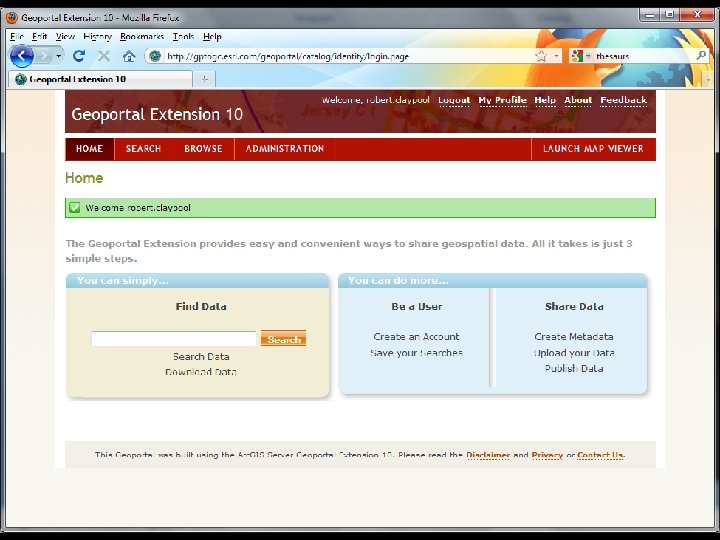Open the Tools menu
Image resolution: width=720 pixels, height=540 pixels.
coord(183,36)
